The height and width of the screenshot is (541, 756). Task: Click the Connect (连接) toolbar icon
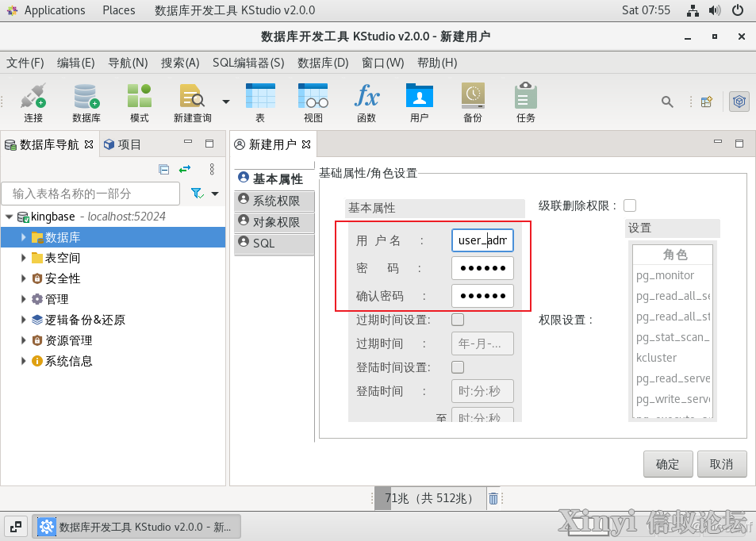click(33, 102)
